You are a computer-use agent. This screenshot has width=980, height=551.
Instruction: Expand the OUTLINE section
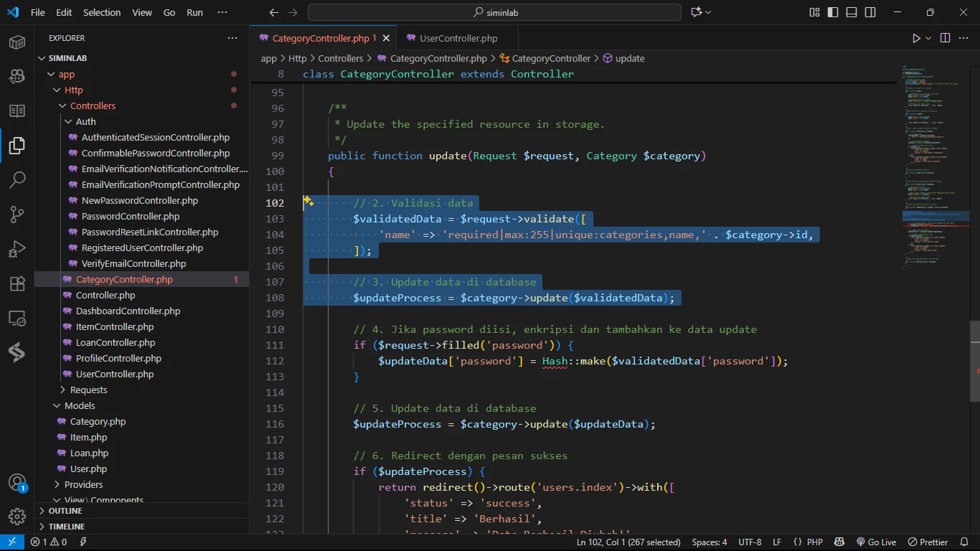point(65,511)
